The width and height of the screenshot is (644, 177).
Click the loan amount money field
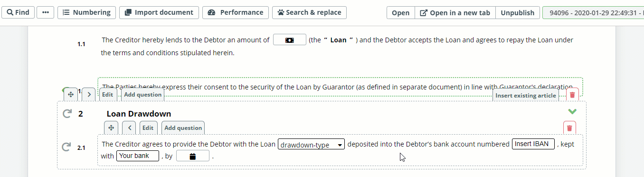tap(289, 40)
